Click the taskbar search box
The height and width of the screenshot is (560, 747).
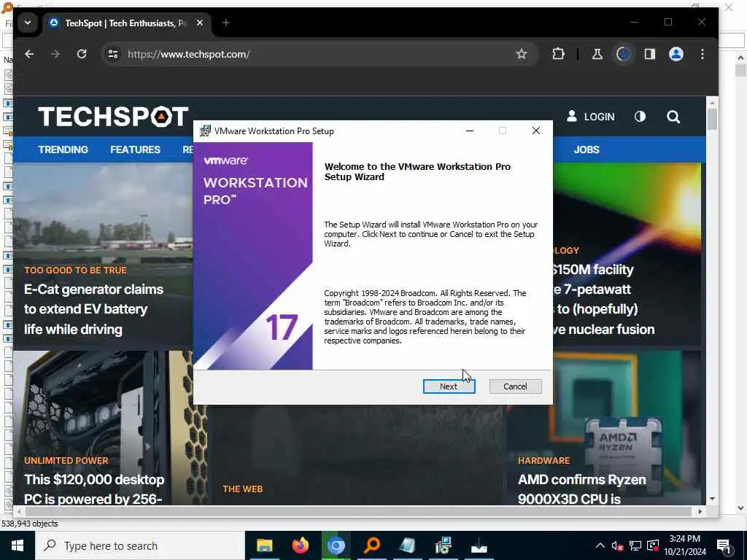click(139, 545)
